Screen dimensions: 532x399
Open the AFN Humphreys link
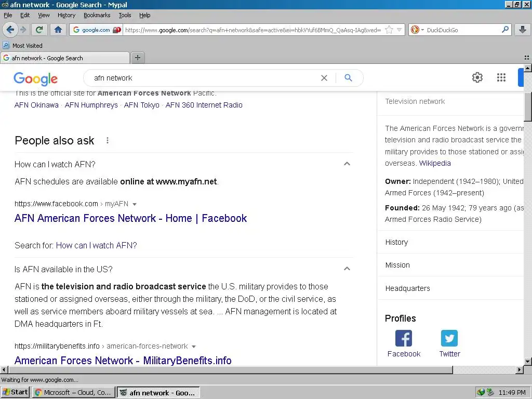pyautogui.click(x=91, y=105)
